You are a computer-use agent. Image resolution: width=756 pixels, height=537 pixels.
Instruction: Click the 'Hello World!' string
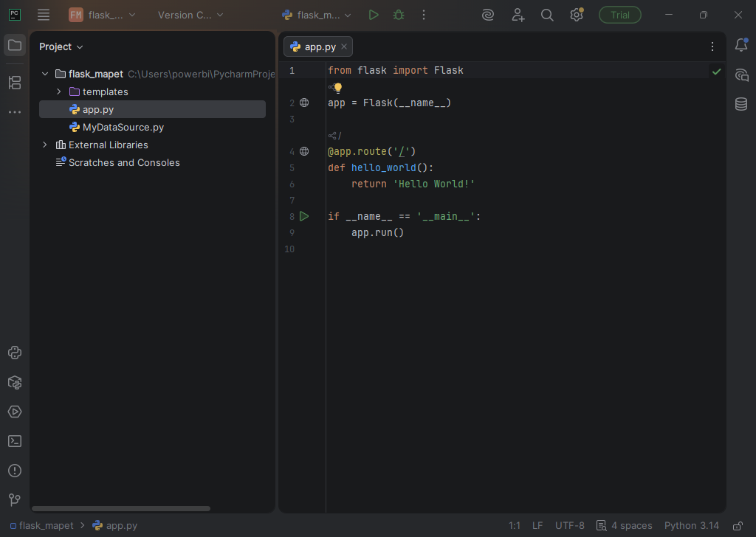pos(434,184)
